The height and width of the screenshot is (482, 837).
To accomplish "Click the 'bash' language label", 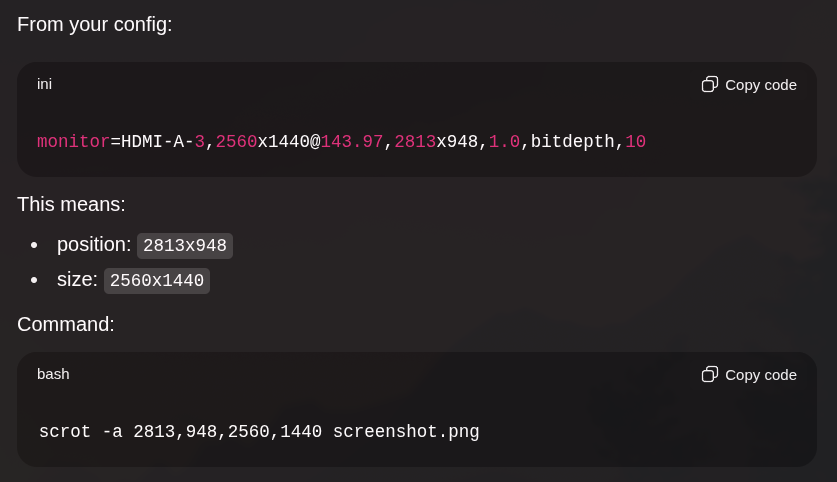I will [53, 374].
